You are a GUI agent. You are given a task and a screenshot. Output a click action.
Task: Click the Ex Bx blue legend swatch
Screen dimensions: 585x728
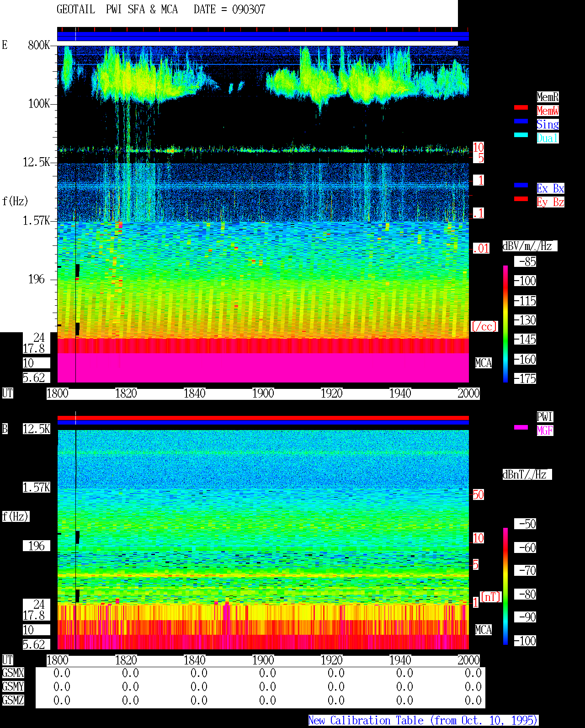coord(521,185)
